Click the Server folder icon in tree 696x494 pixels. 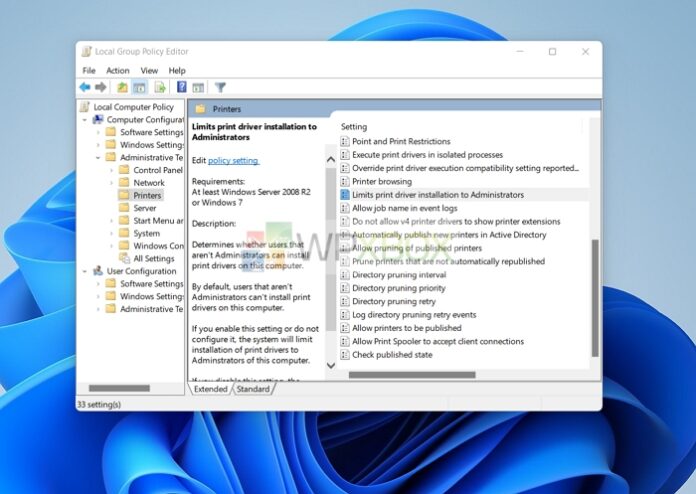(x=124, y=208)
